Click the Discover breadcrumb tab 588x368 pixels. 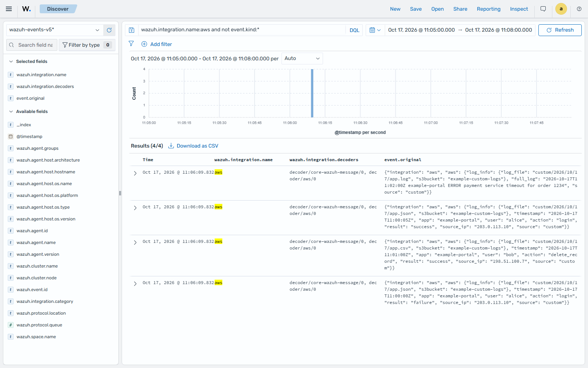[58, 9]
